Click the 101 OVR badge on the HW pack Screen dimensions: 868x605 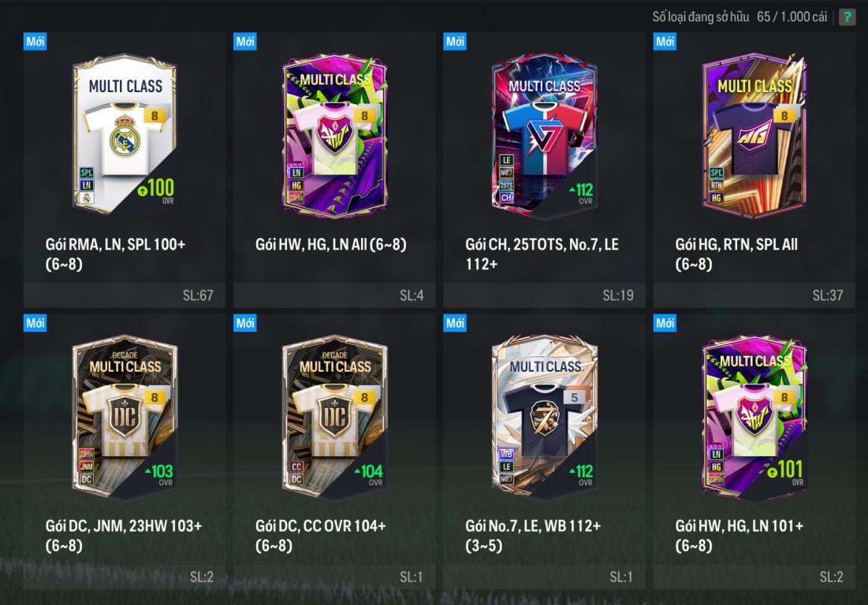click(x=785, y=473)
